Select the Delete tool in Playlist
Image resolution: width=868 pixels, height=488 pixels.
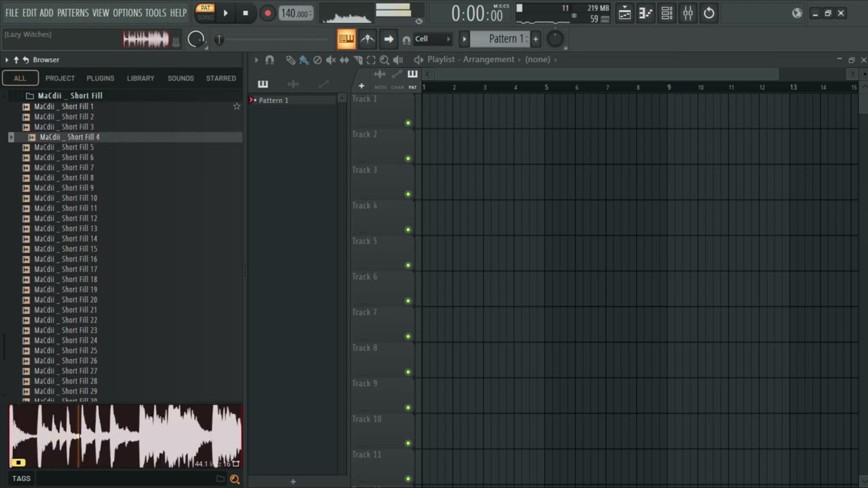pyautogui.click(x=317, y=60)
